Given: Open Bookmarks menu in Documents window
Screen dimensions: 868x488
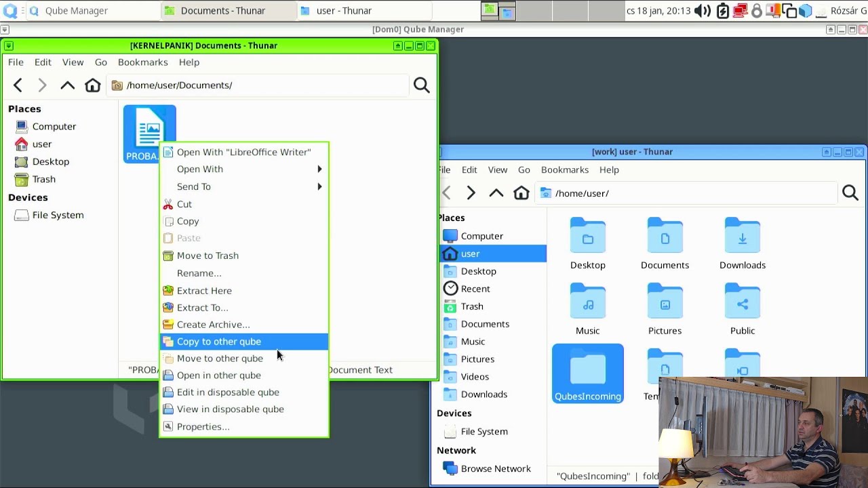Looking at the screenshot, I should (x=142, y=62).
